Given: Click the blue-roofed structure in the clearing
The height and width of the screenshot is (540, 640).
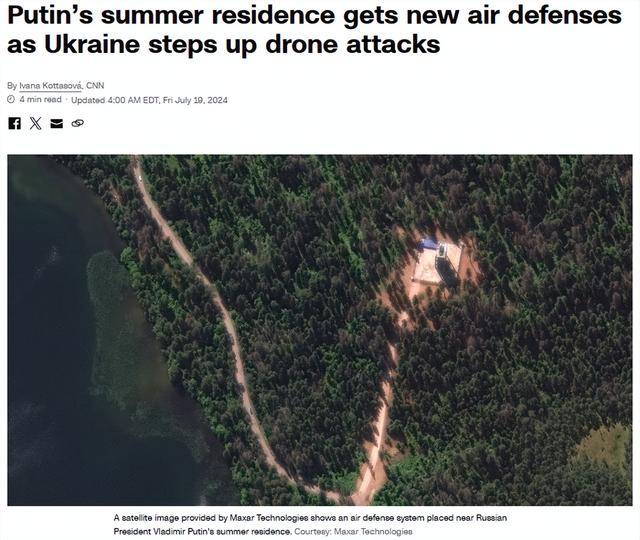Looking at the screenshot, I should point(428,244).
